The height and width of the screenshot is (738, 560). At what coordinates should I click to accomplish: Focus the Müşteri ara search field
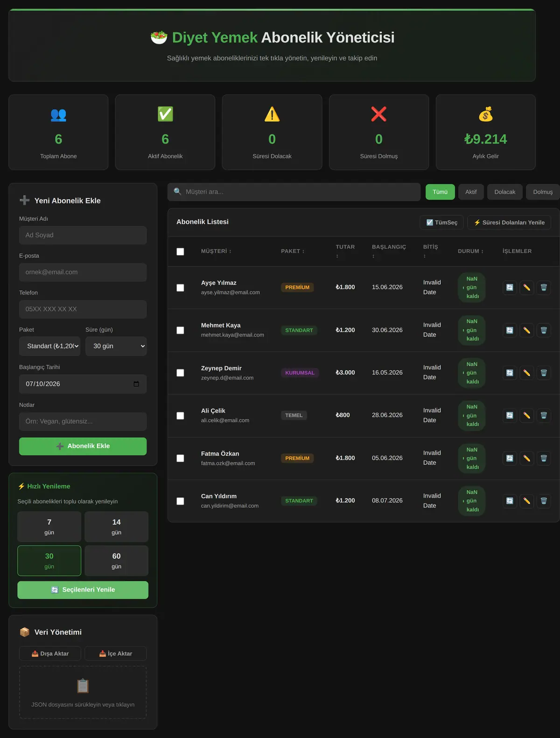pyautogui.click(x=294, y=192)
